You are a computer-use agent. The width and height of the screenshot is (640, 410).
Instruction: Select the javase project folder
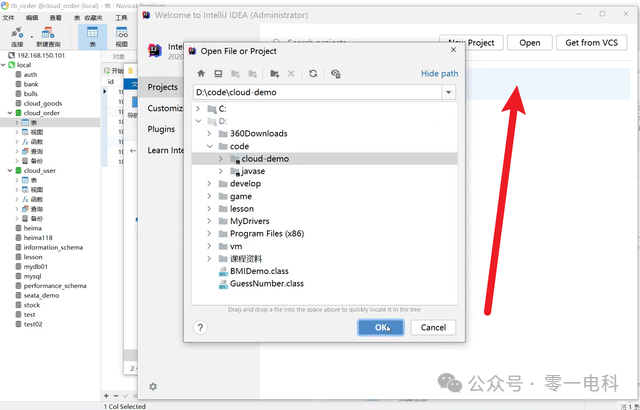[253, 171]
